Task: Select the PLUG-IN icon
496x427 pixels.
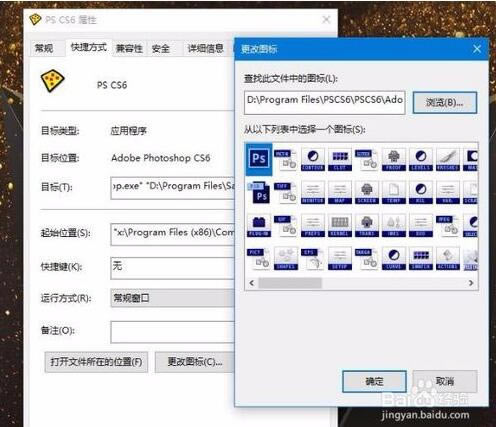Action: (259, 226)
